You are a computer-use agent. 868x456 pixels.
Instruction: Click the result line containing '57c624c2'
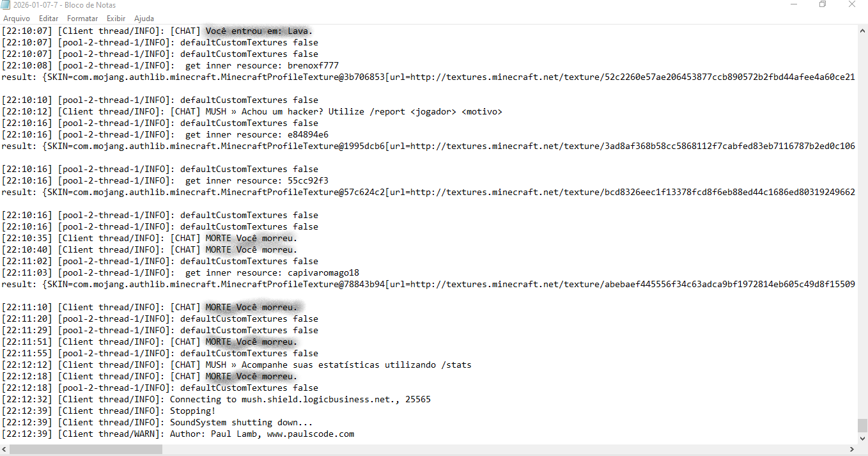[x=428, y=192]
